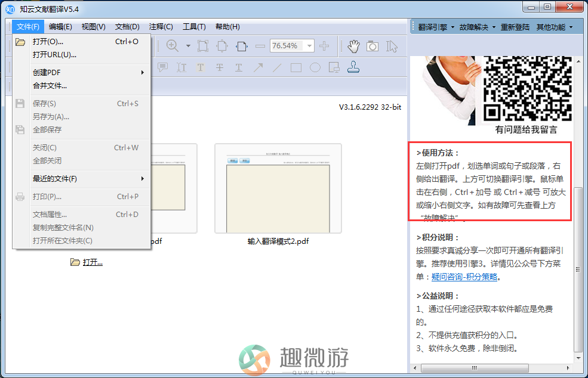Expand the 创建PDF submenu
This screenshot has height=378, width=588.
click(x=82, y=72)
